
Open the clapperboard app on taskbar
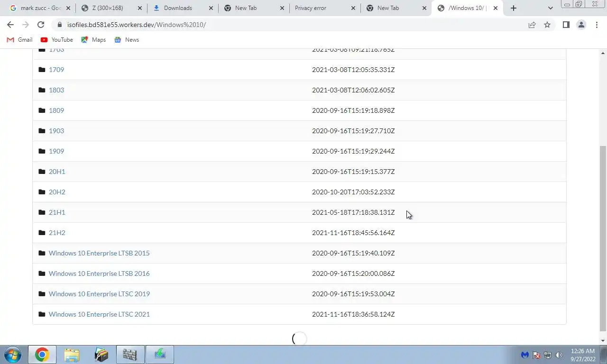(101, 355)
